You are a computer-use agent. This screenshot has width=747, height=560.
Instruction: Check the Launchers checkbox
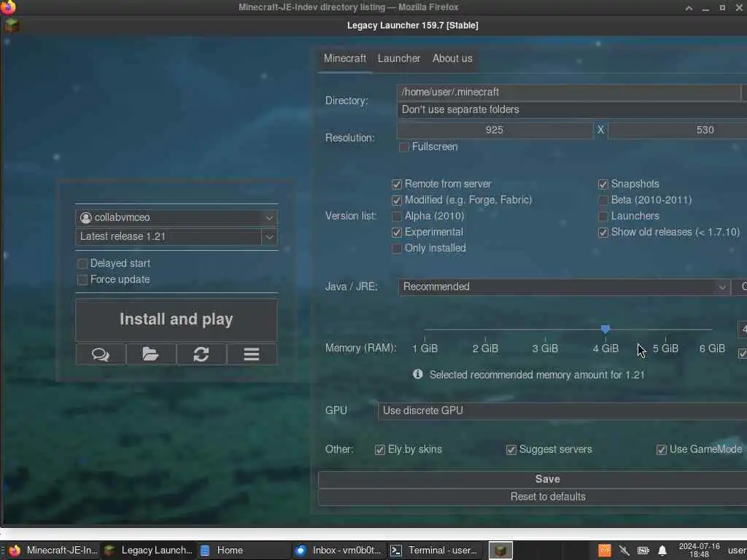pos(603,217)
